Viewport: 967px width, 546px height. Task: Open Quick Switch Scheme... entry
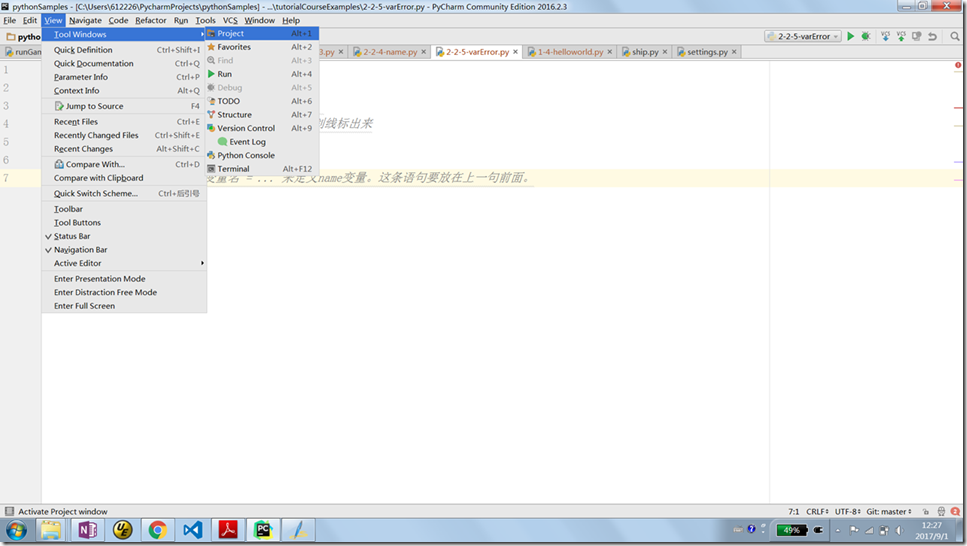point(124,194)
